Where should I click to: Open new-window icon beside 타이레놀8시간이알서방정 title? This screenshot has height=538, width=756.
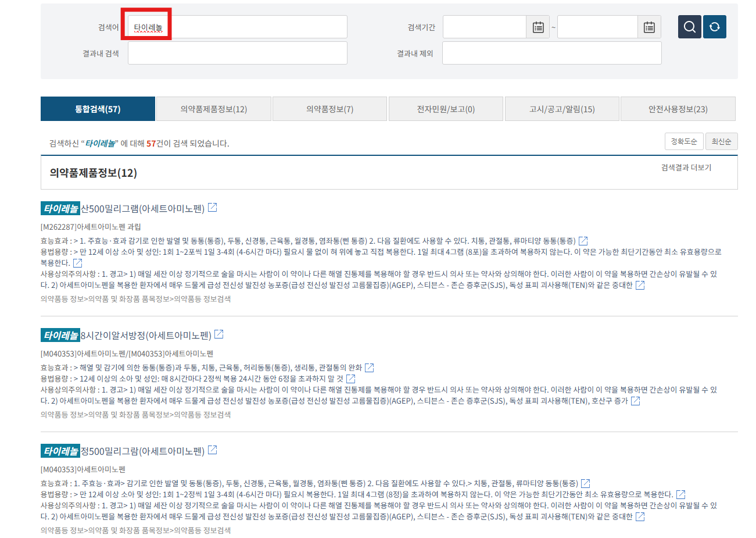pos(219,334)
